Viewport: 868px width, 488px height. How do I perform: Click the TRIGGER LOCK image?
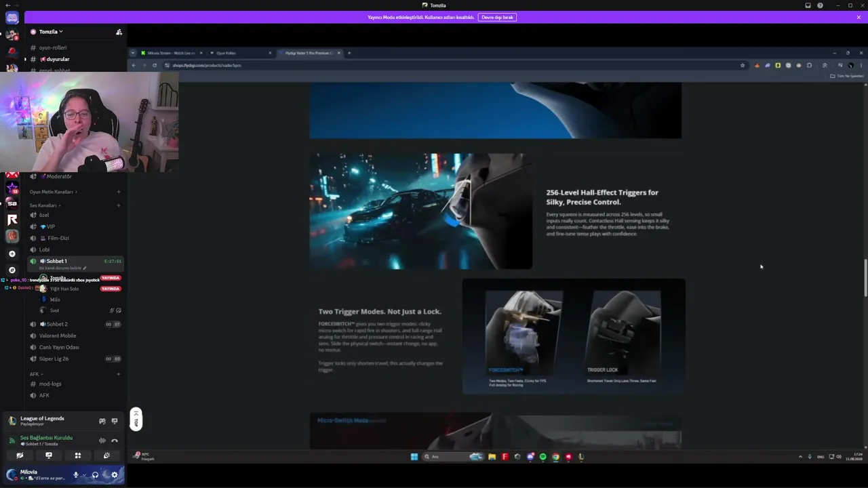(624, 333)
